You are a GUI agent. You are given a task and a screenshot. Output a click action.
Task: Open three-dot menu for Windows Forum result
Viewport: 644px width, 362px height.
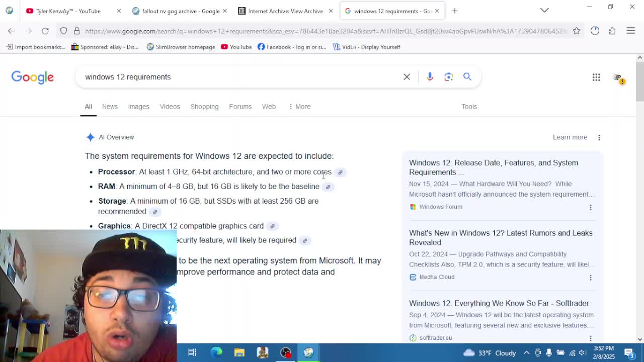pos(591,207)
